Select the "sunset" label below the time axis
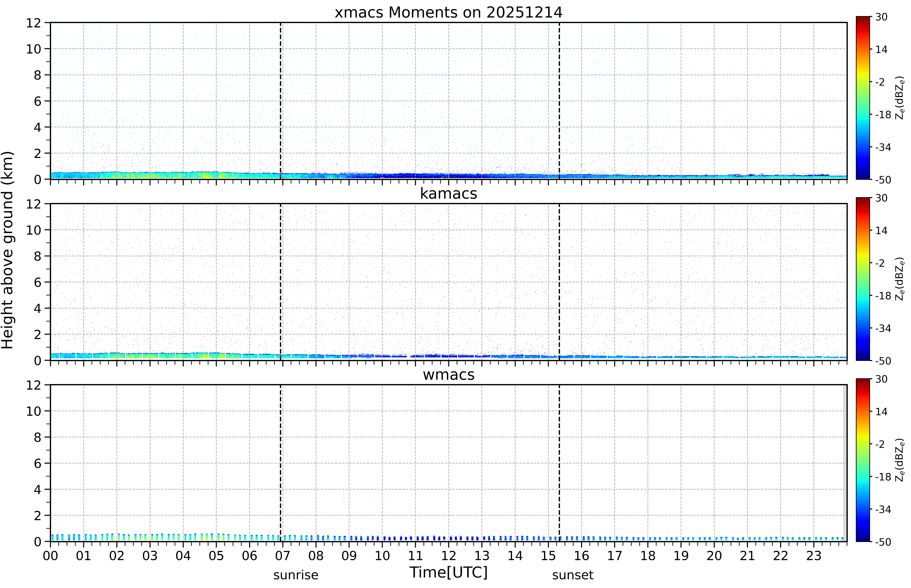Image resolution: width=911 pixels, height=588 pixels. (x=573, y=575)
